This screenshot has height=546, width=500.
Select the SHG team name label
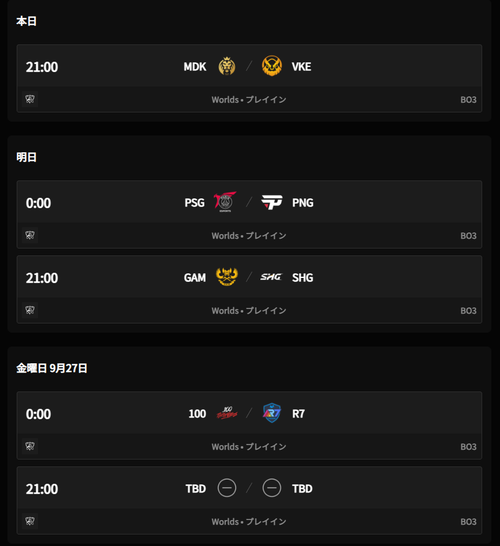[303, 278]
